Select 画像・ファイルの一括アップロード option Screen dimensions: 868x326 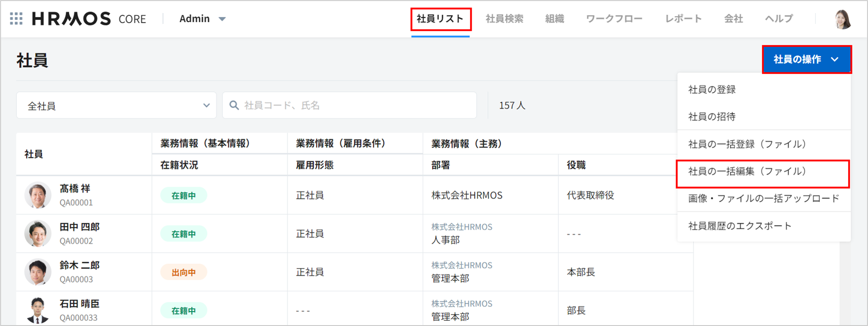pos(764,199)
